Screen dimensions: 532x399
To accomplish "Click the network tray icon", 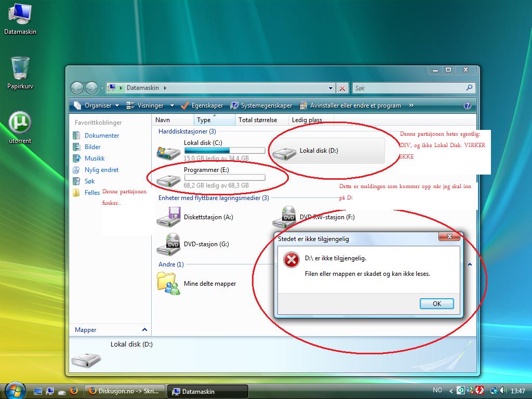I will tap(494, 391).
